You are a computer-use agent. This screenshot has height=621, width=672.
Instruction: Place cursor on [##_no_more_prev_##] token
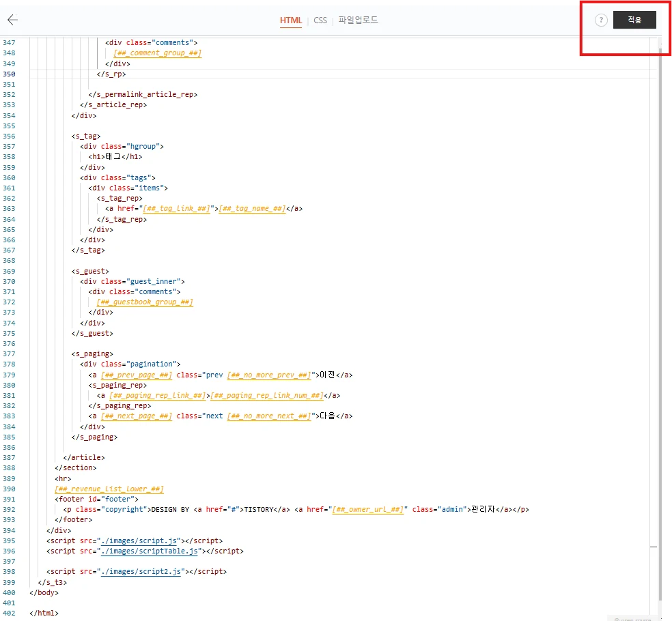pyautogui.click(x=268, y=375)
